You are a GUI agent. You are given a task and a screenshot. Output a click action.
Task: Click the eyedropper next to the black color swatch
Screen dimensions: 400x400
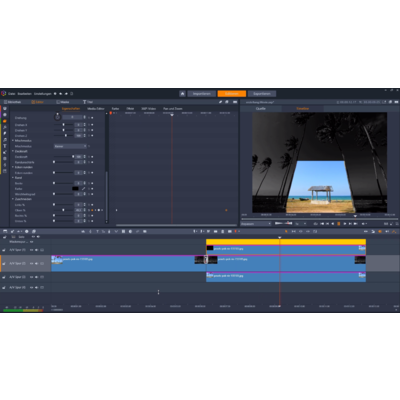click(x=83, y=189)
